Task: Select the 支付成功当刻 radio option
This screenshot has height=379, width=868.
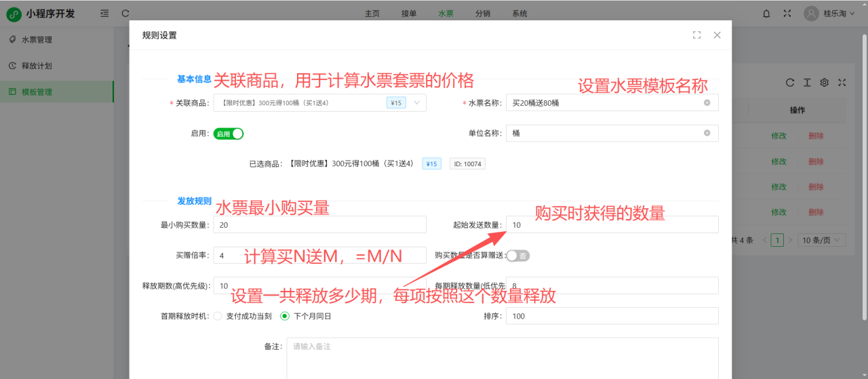Action: 218,316
